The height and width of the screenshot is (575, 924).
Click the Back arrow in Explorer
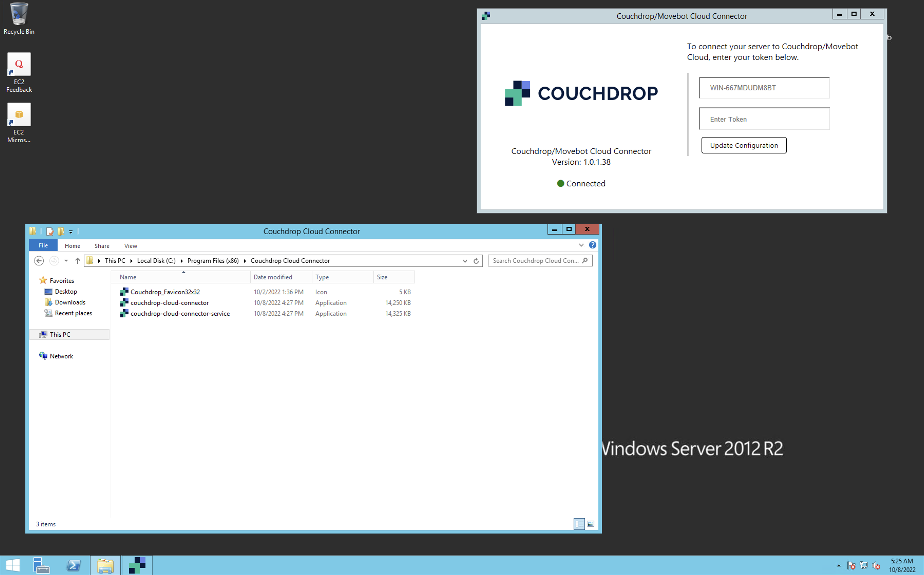click(x=39, y=261)
